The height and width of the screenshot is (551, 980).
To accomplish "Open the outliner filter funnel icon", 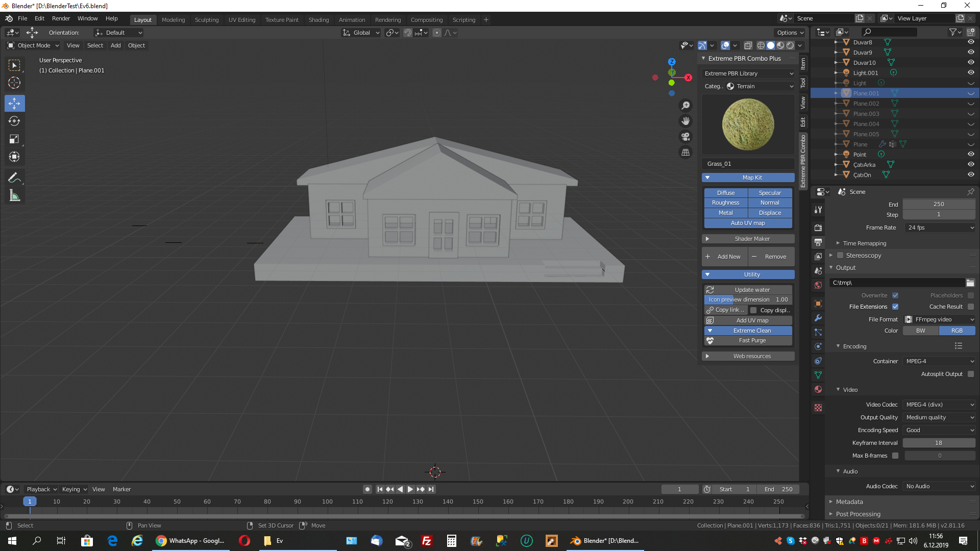I will 952,32.
